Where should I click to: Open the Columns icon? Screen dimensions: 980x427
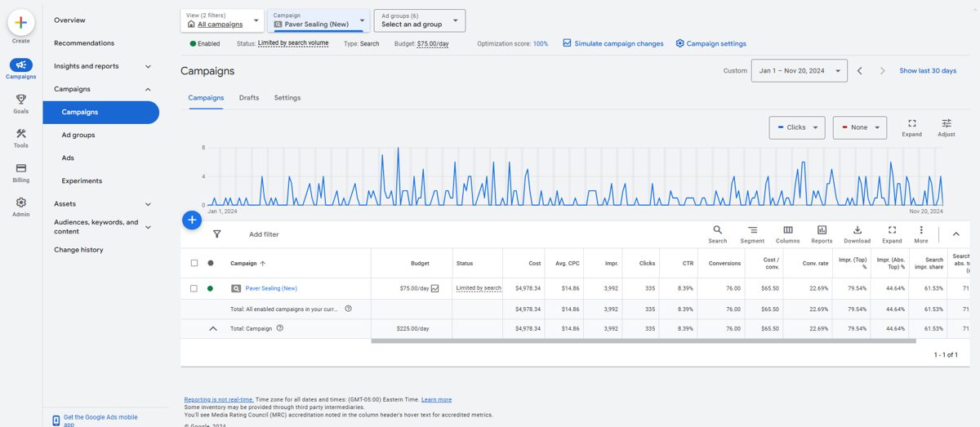787,231
